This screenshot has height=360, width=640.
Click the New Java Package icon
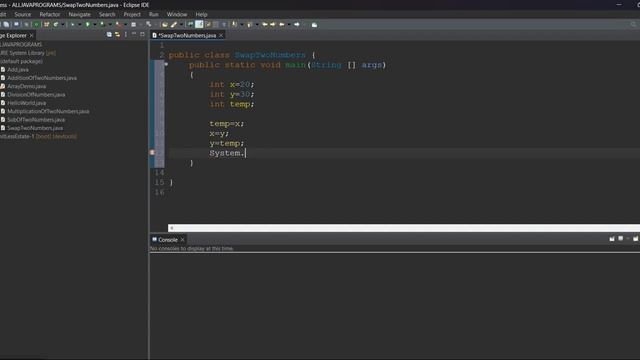coord(47,24)
